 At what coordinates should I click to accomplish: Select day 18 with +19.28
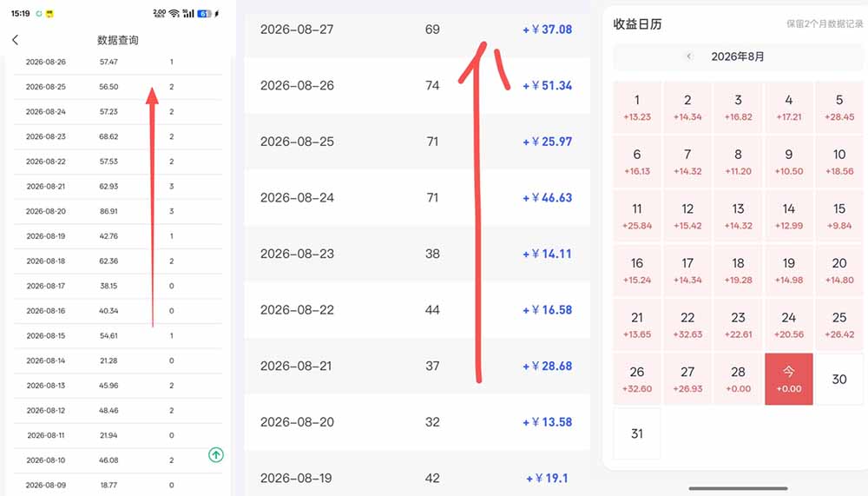click(x=738, y=270)
